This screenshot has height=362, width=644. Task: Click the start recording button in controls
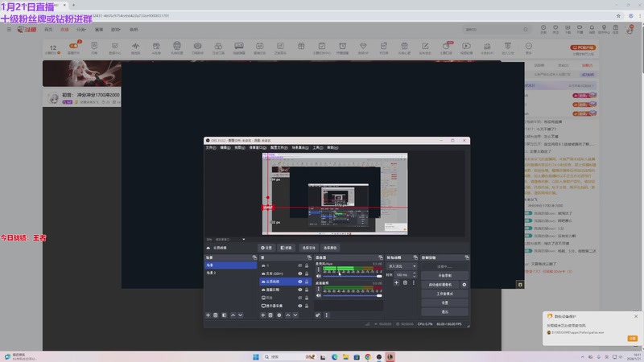444,275
